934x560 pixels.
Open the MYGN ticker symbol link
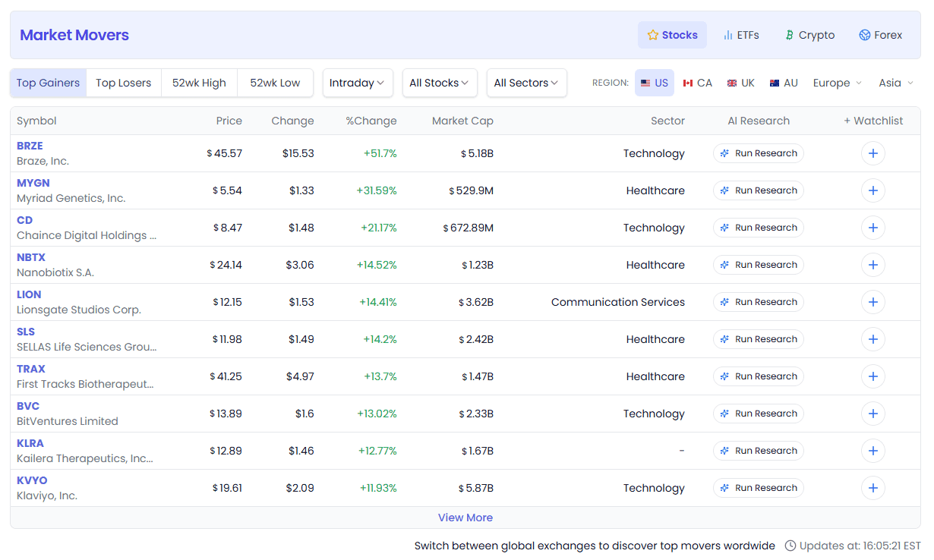[33, 183]
